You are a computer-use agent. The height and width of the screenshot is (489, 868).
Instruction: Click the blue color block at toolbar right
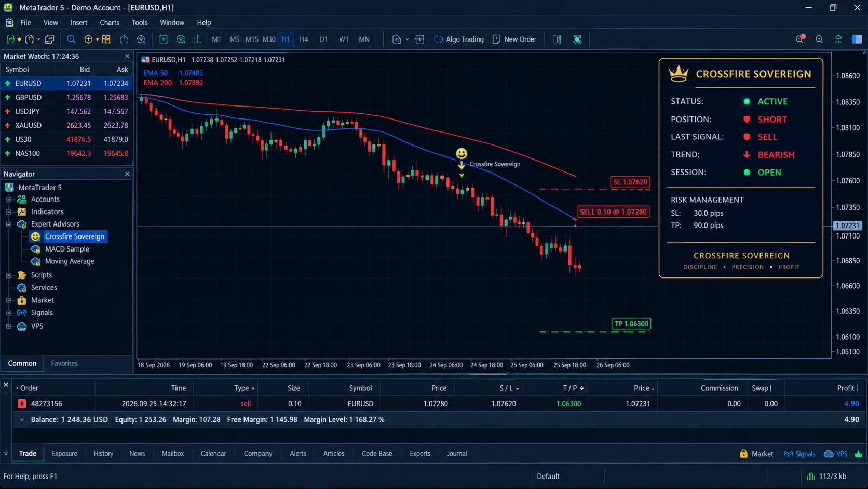[857, 39]
